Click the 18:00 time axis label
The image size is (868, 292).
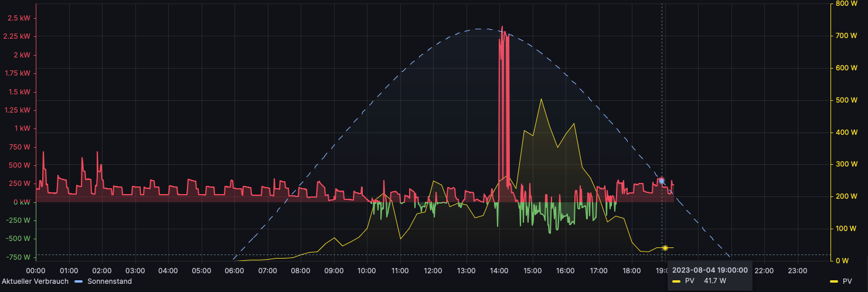[x=632, y=271]
